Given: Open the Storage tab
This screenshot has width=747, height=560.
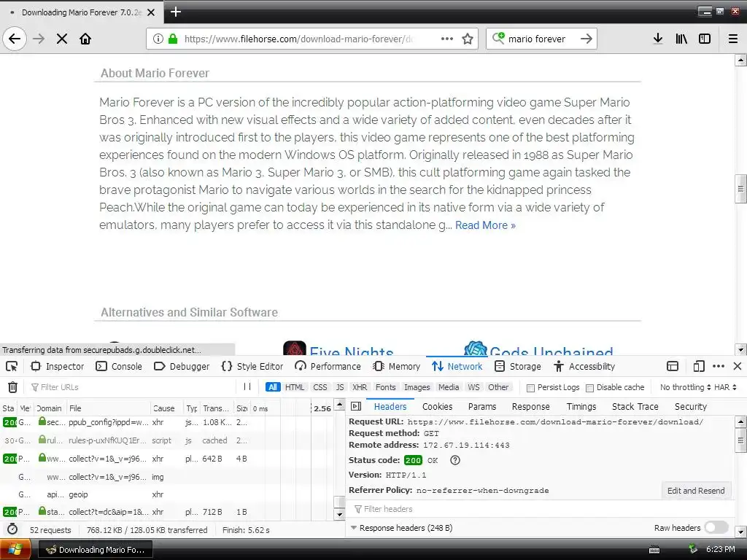Looking at the screenshot, I should pos(518,366).
